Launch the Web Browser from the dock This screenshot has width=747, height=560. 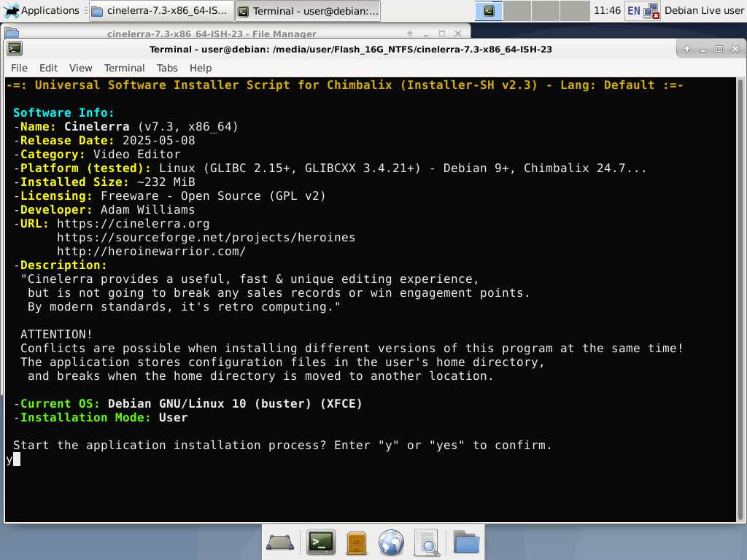(x=391, y=542)
